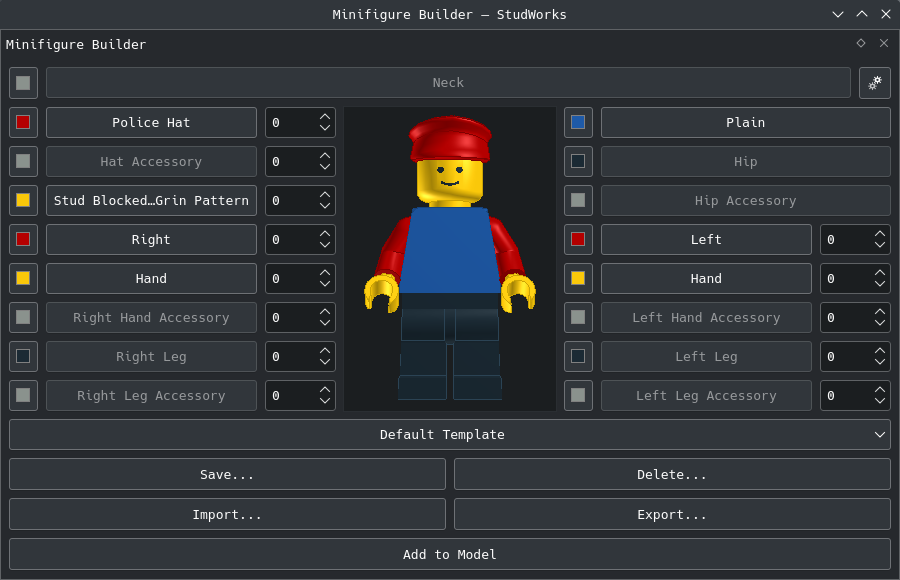Open the Left arm part selector
The image size is (900, 580).
tap(706, 239)
